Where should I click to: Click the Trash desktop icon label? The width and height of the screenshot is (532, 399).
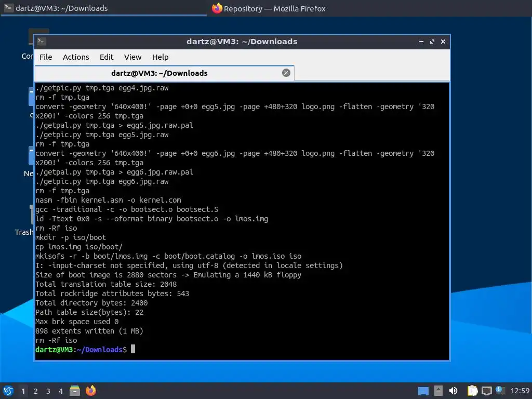pyautogui.click(x=24, y=232)
